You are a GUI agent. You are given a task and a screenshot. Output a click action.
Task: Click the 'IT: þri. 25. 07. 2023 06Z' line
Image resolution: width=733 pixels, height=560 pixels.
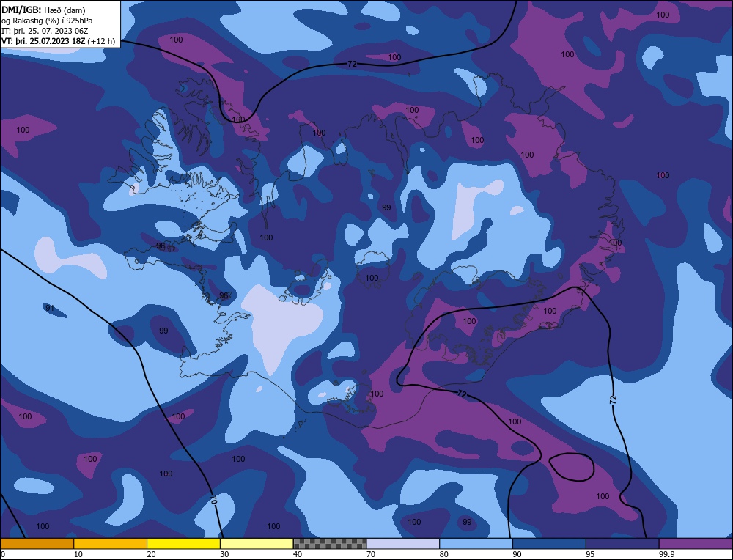[x=45, y=31]
